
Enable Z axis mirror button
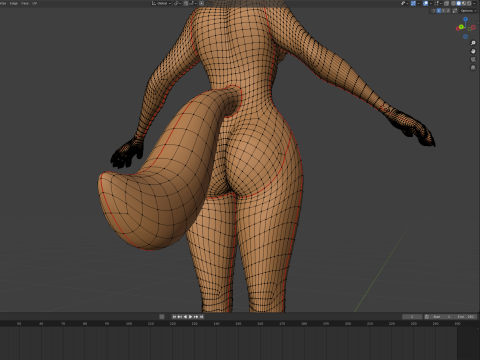click(x=448, y=11)
